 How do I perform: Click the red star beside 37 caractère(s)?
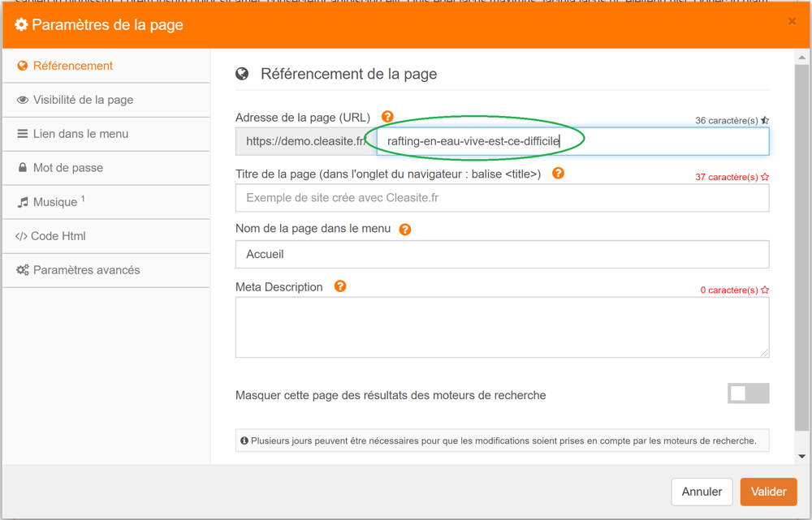765,177
